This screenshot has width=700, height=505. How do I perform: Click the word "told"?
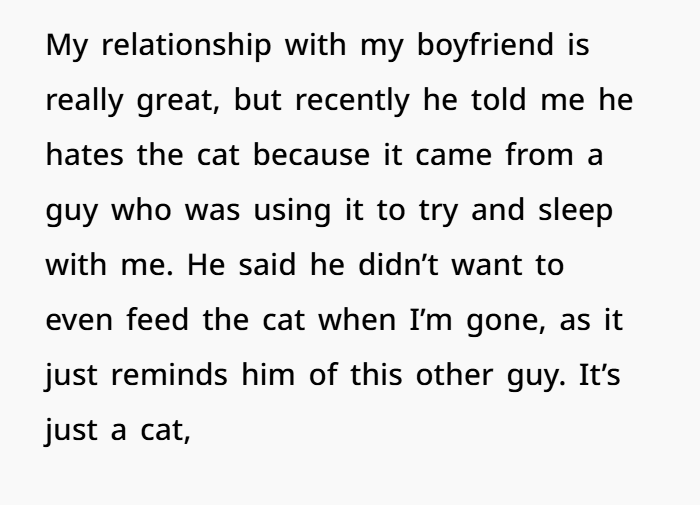click(x=499, y=100)
